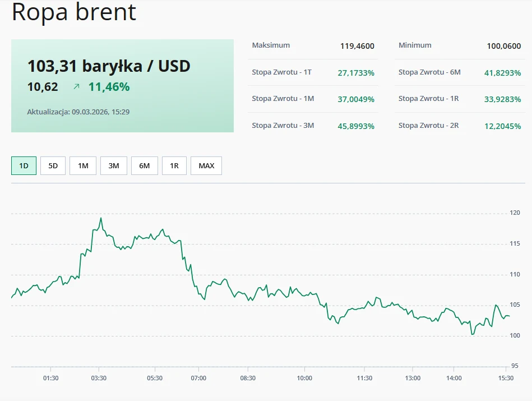Viewport: 532px width, 401px height.
Task: Select Stopa Zwrotu - 1T percentage 27,1733%
Action: click(x=357, y=72)
